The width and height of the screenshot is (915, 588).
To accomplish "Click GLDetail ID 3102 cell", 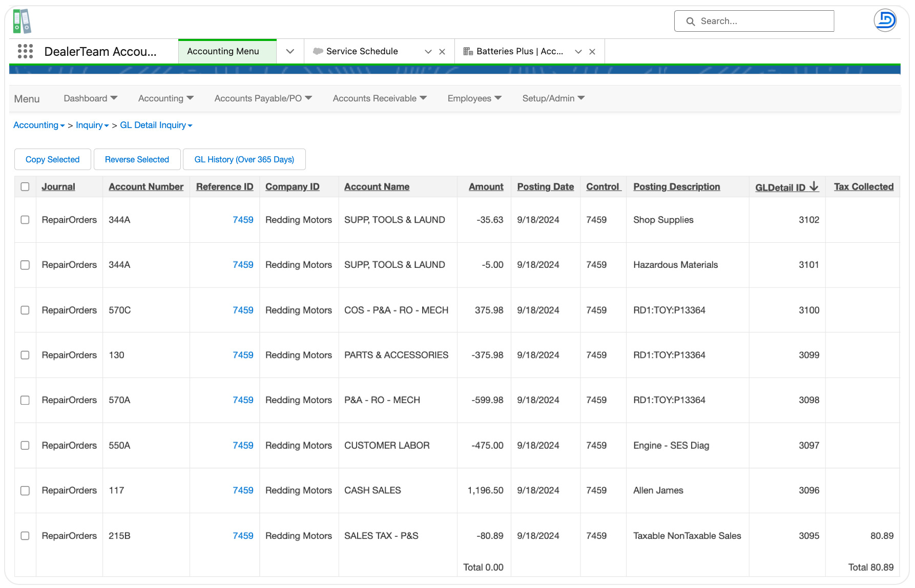I will pyautogui.click(x=809, y=220).
